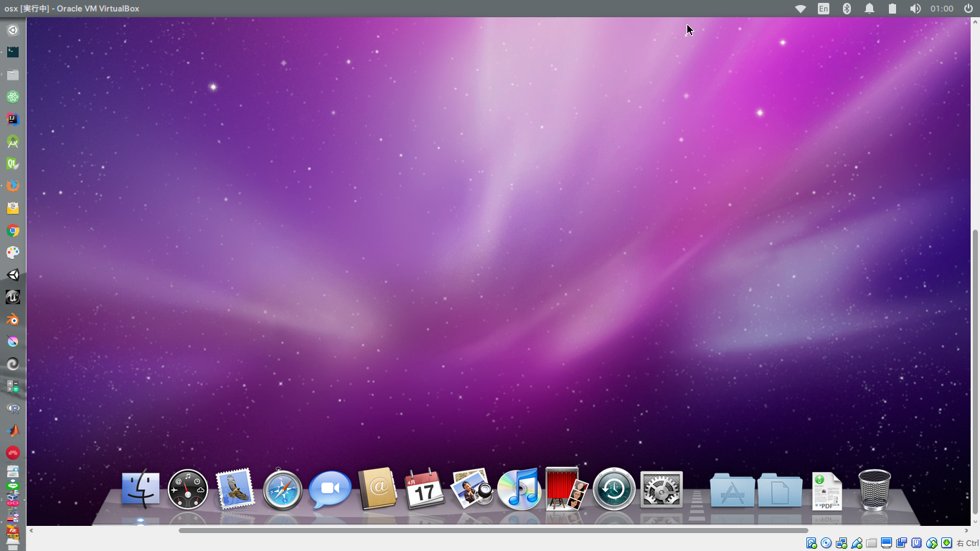The image size is (980, 551).
Task: Toggle Bluetooth from the top panel
Action: point(847,9)
